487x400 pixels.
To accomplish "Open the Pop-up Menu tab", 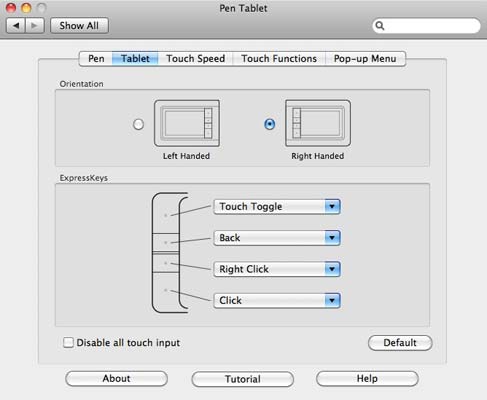I will point(365,59).
